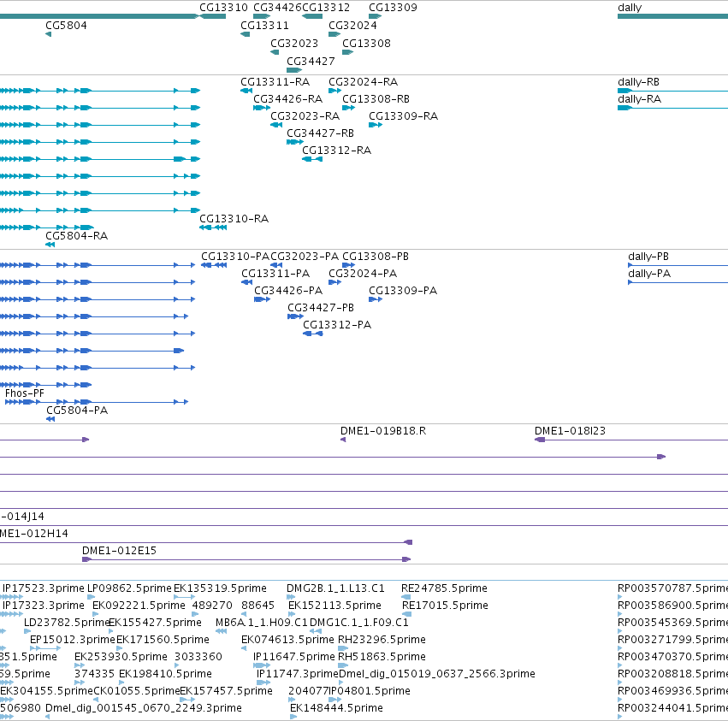Click the CG34426 gene glyph

(262, 16)
